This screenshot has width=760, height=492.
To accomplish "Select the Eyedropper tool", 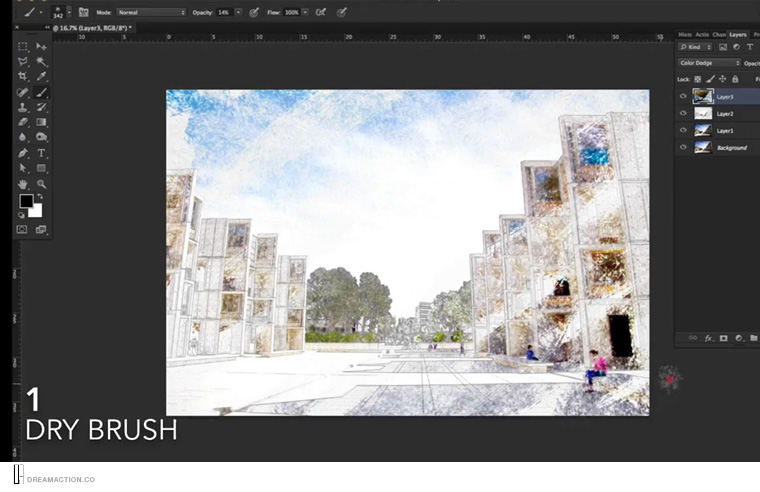I will pos(42,76).
